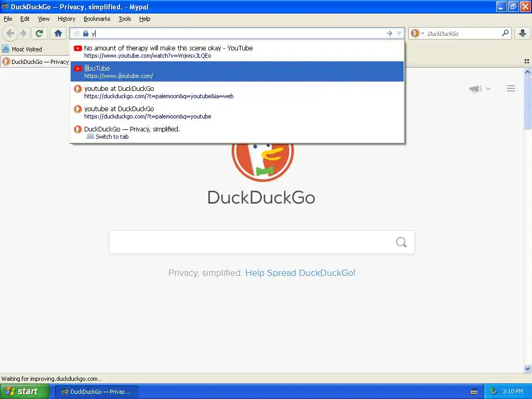Viewport: 532px width, 399px height.
Task: Go to the Home page
Action: point(58,33)
